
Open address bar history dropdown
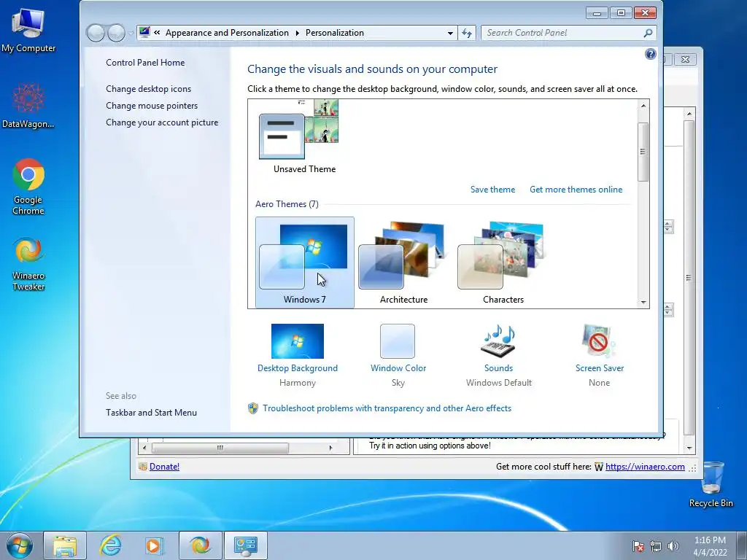450,33
